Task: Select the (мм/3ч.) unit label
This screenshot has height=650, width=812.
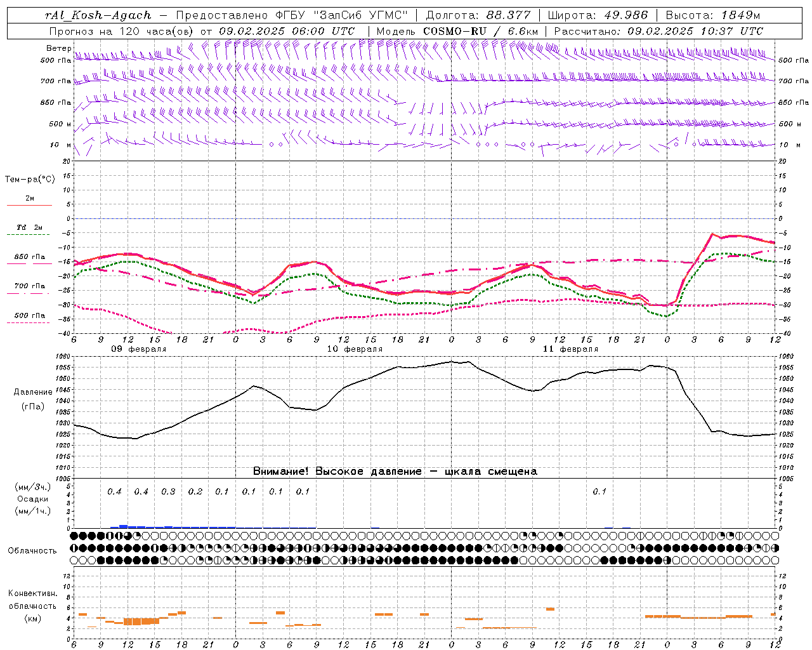Action: click(33, 487)
